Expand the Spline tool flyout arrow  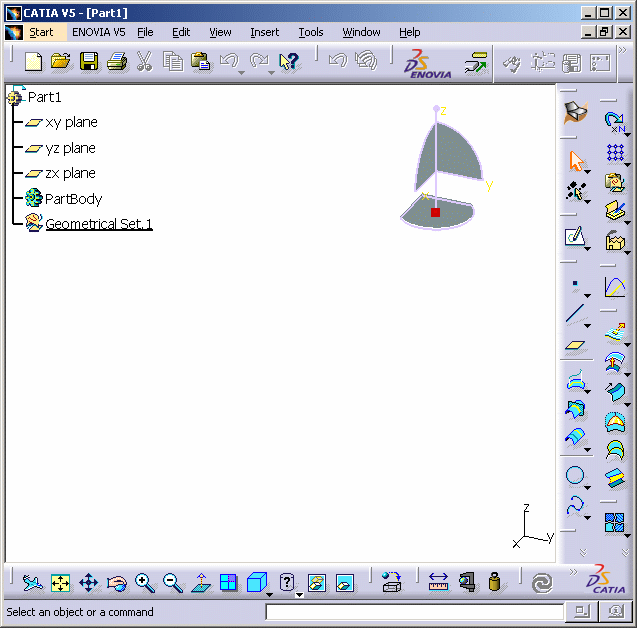click(x=587, y=518)
